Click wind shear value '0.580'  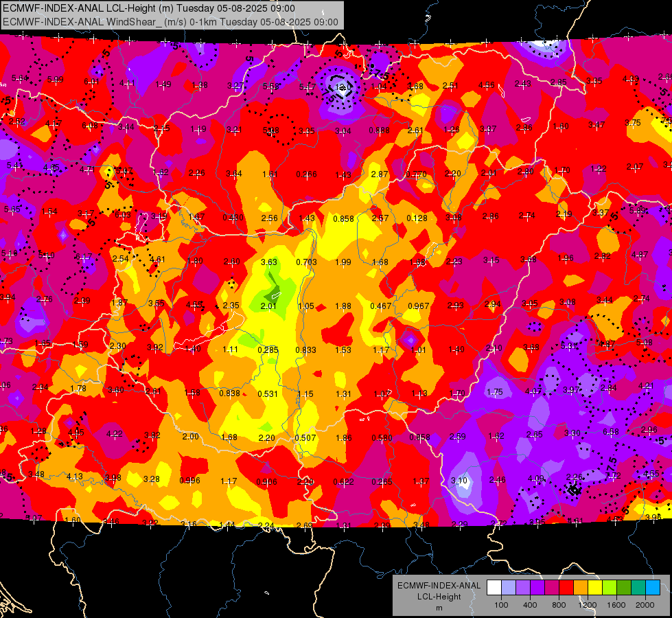(x=382, y=437)
